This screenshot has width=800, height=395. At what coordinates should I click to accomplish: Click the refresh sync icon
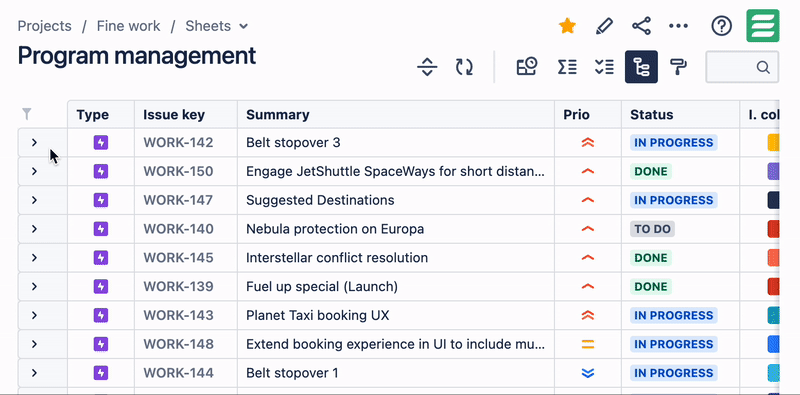point(464,67)
